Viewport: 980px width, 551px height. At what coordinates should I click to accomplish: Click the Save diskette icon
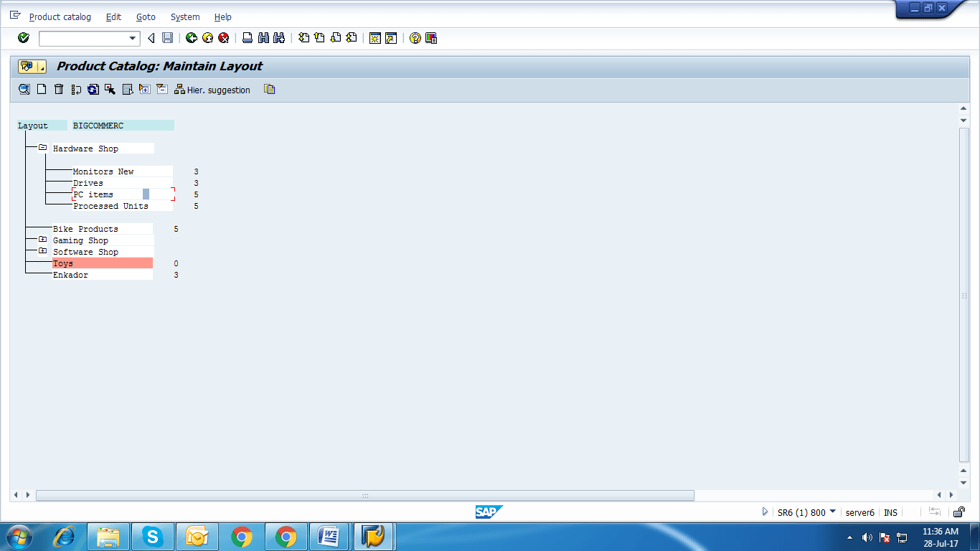[167, 38]
